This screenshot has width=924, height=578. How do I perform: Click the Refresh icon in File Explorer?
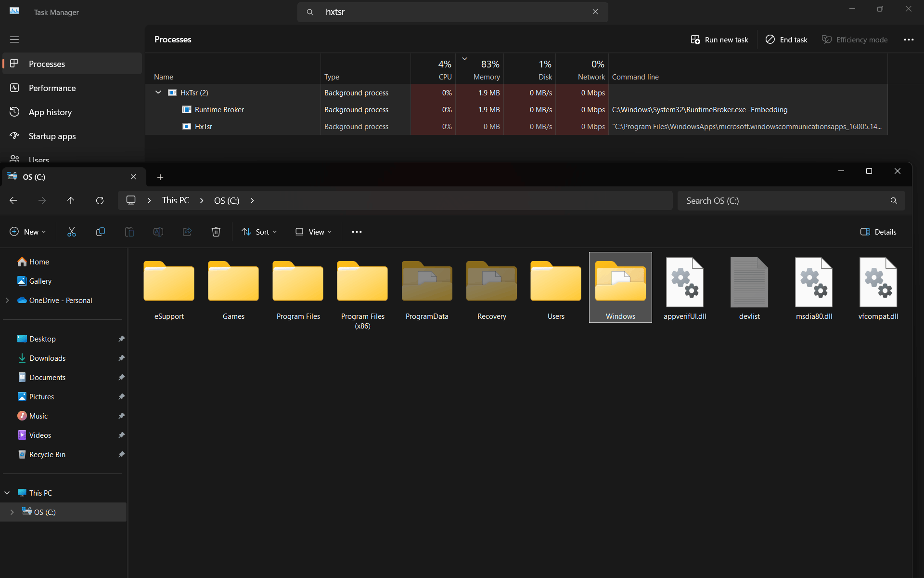100,200
